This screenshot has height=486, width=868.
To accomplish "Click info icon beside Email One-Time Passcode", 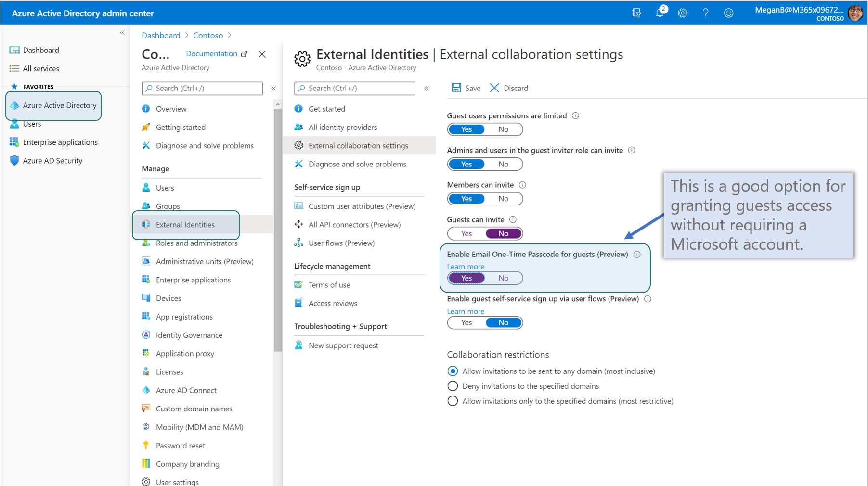I will (637, 254).
